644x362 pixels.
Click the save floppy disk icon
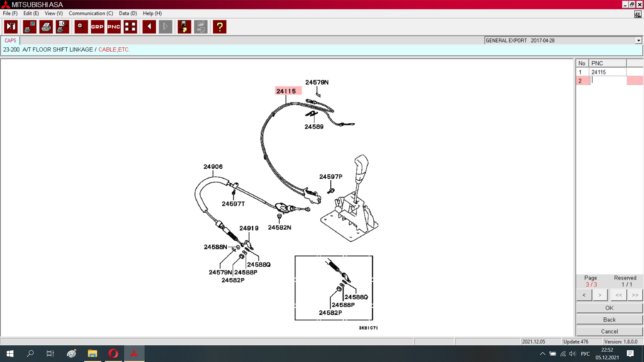(x=184, y=27)
